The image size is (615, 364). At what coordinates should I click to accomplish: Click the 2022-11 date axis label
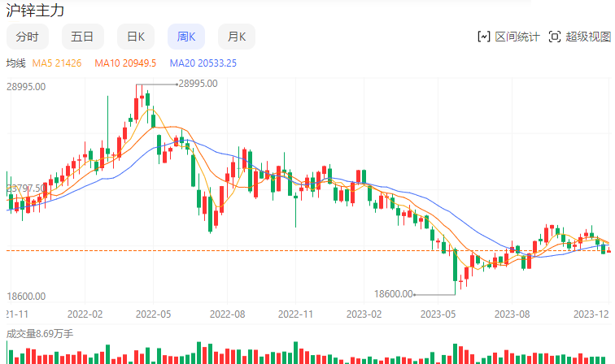[x=295, y=314]
